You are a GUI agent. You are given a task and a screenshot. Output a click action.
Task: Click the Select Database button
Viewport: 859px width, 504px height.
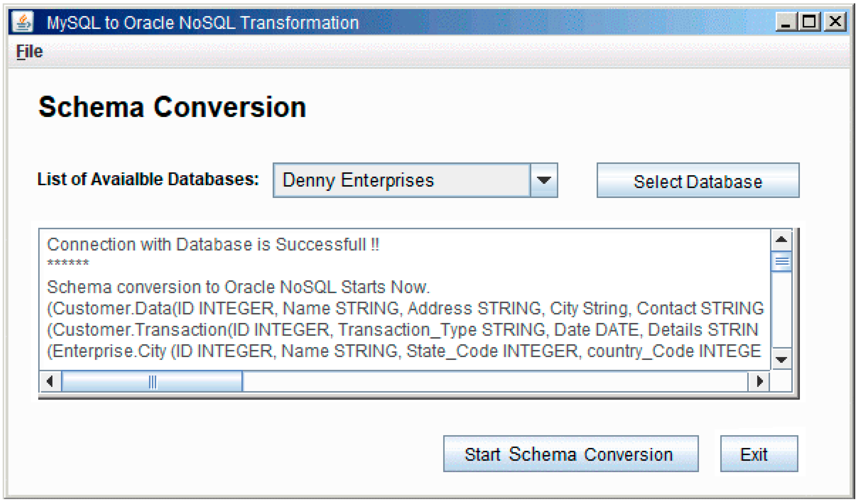(x=698, y=180)
